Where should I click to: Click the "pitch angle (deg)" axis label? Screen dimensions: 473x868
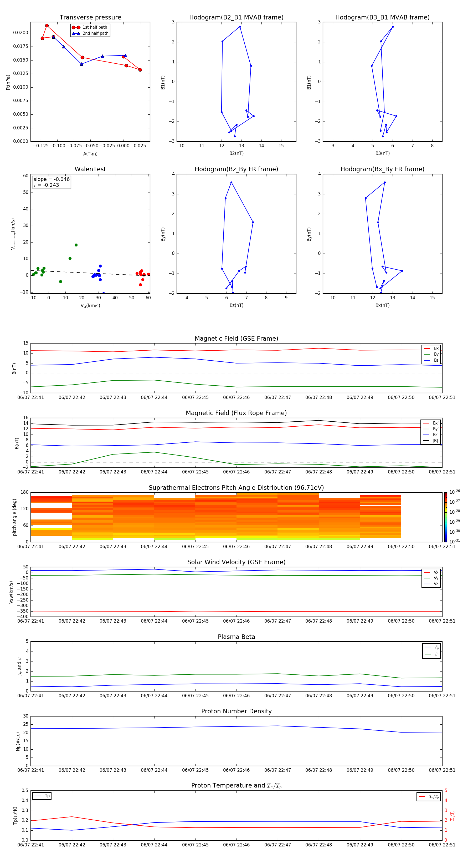point(14,517)
